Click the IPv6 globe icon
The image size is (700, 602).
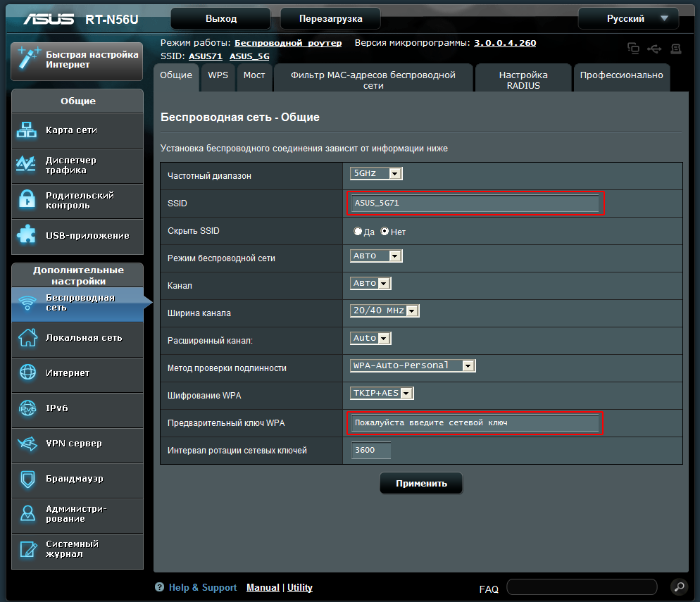[x=27, y=408]
